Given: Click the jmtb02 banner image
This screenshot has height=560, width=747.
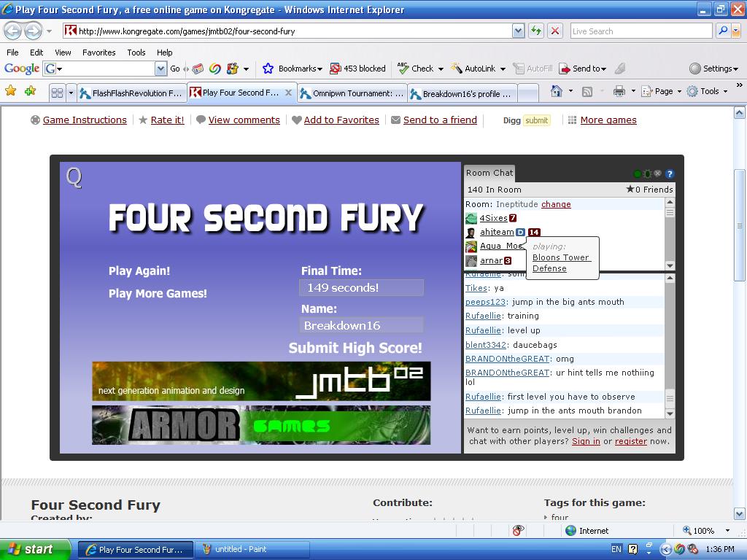Looking at the screenshot, I should 261,381.
